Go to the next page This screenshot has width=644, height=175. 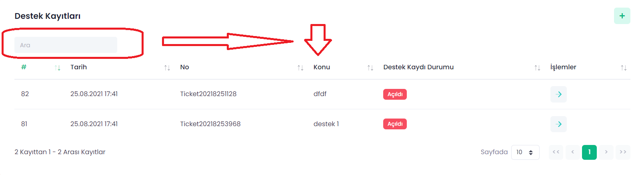(x=606, y=152)
